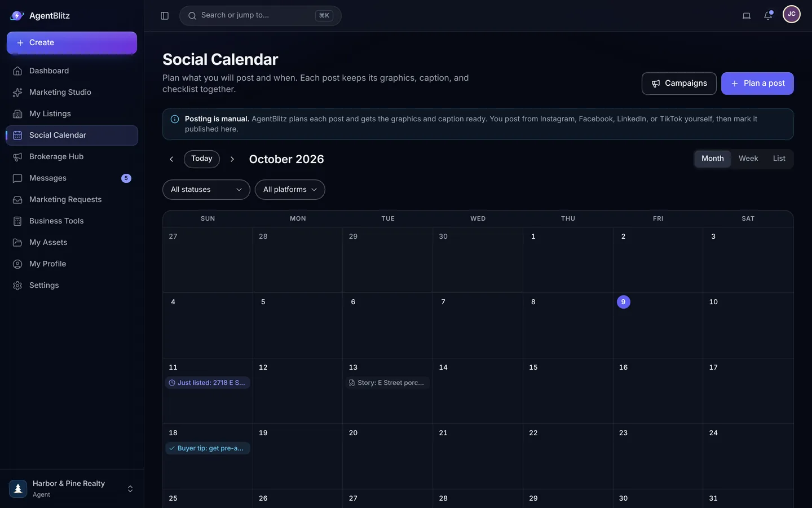The image size is (812, 508).
Task: Open Social Calendar in sidebar
Action: [72, 135]
